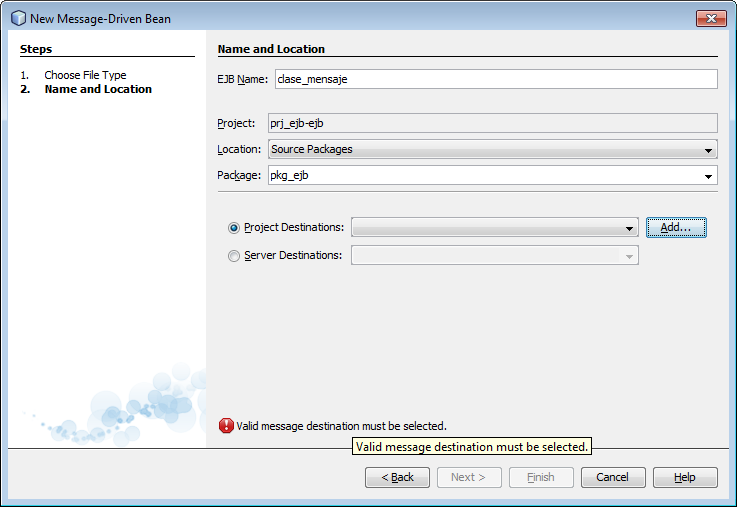
Task: Click the EJB Name field containing clase_mensaje
Action: [494, 79]
